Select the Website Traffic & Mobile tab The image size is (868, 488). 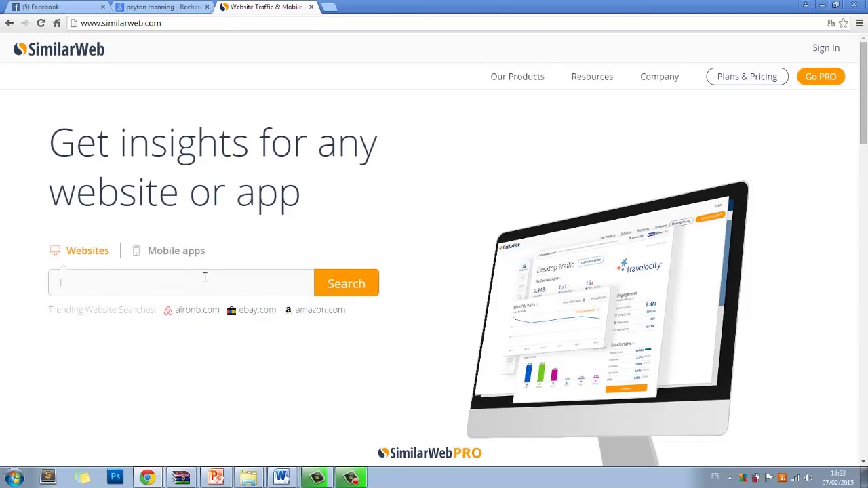pos(266,7)
